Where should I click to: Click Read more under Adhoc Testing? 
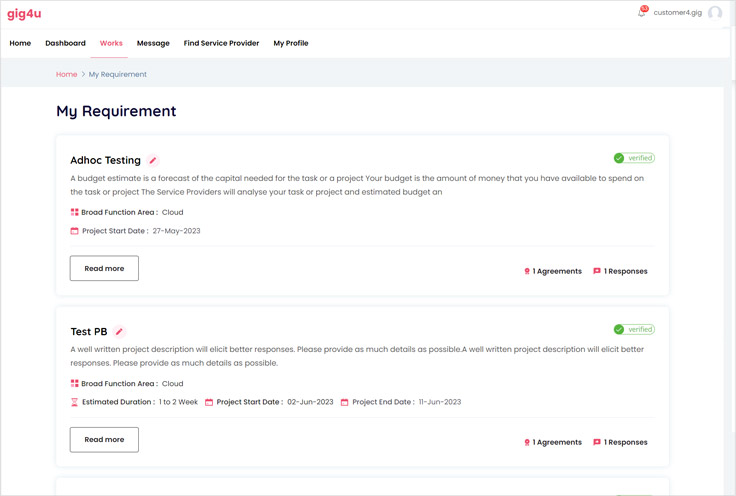click(104, 268)
